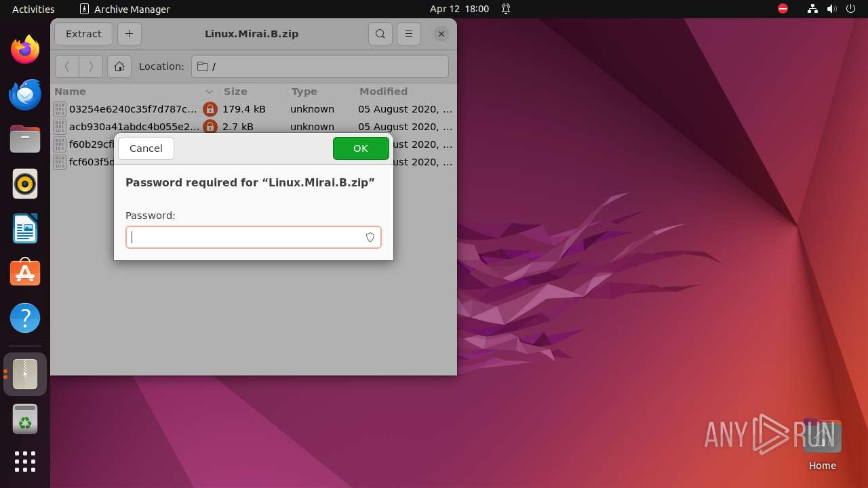Click binary file icon for 03254e6240c35f7d787c
Image resolution: width=868 pixels, height=488 pixels.
60,109
